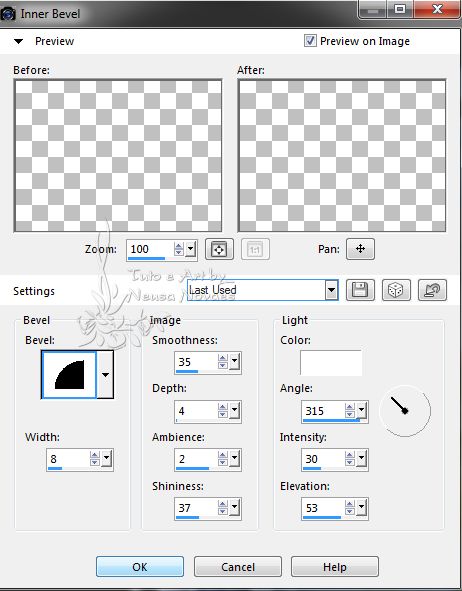The image size is (462, 591).
Task: Click the fit-to-window zoom icon
Action: [x=219, y=249]
